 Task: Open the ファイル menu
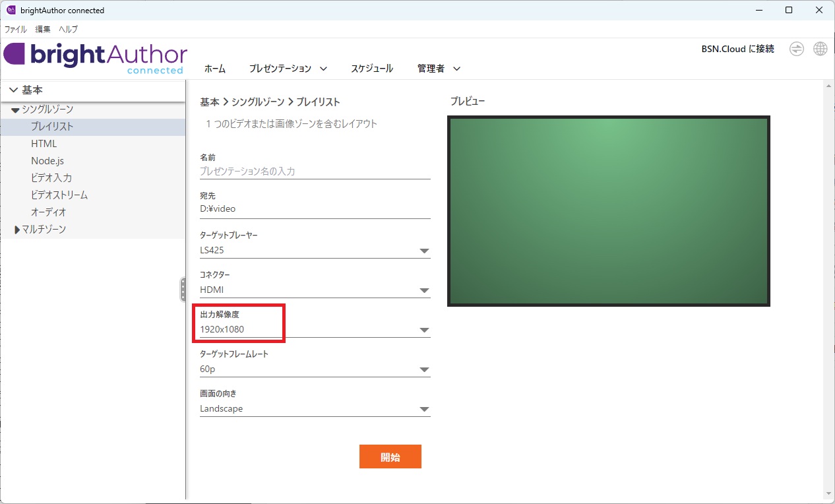pos(16,29)
